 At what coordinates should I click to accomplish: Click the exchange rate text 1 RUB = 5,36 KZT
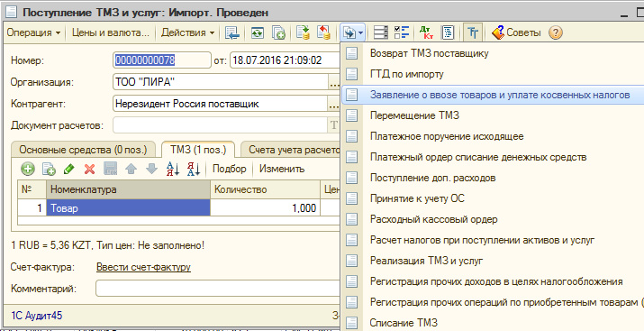(53, 246)
